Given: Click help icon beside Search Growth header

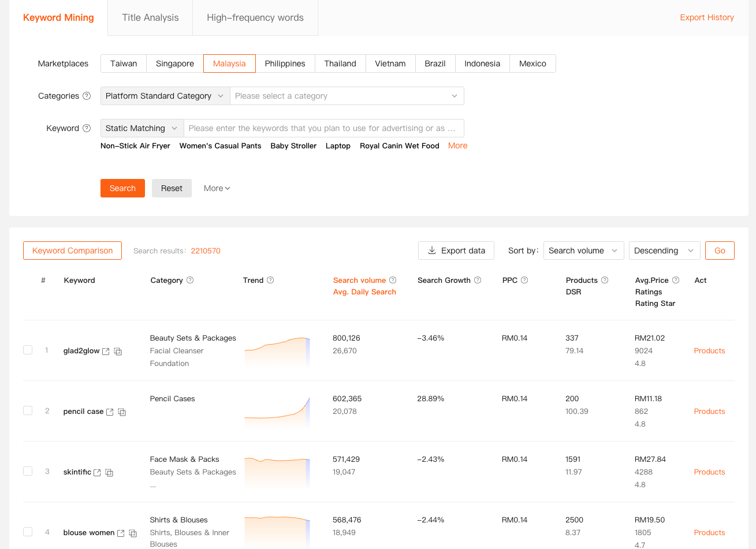Looking at the screenshot, I should pos(478,280).
